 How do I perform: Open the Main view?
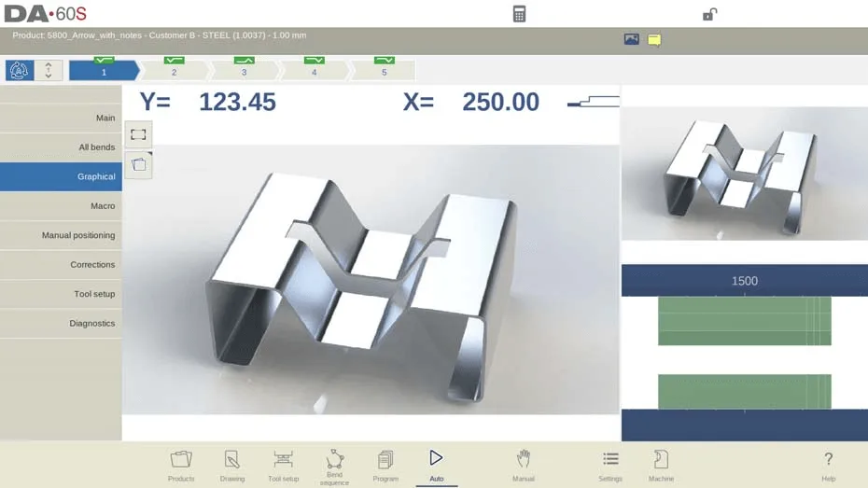tap(61, 118)
